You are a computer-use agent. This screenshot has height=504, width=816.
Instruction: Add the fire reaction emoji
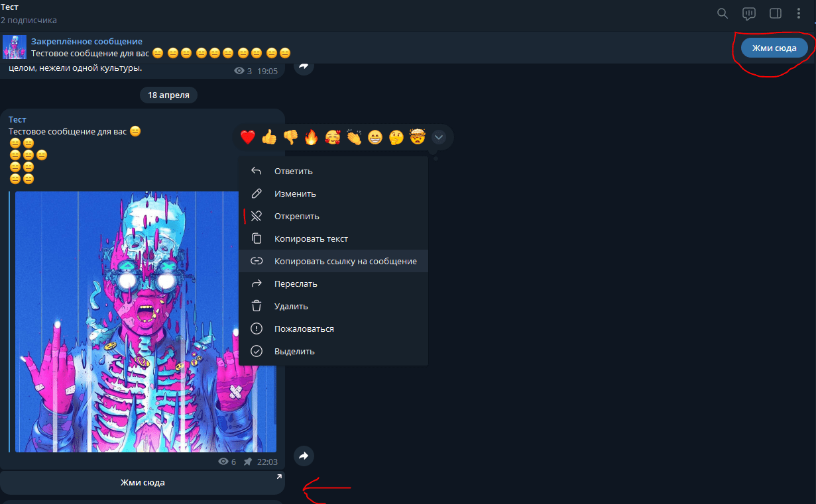tap(311, 137)
